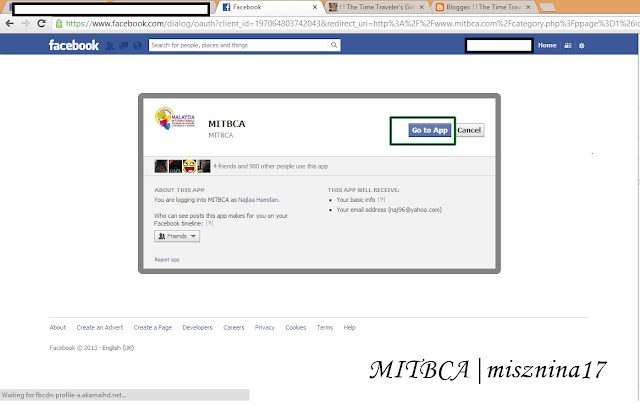Click the Terms footer link
This screenshot has width=640, height=405.
325,327
